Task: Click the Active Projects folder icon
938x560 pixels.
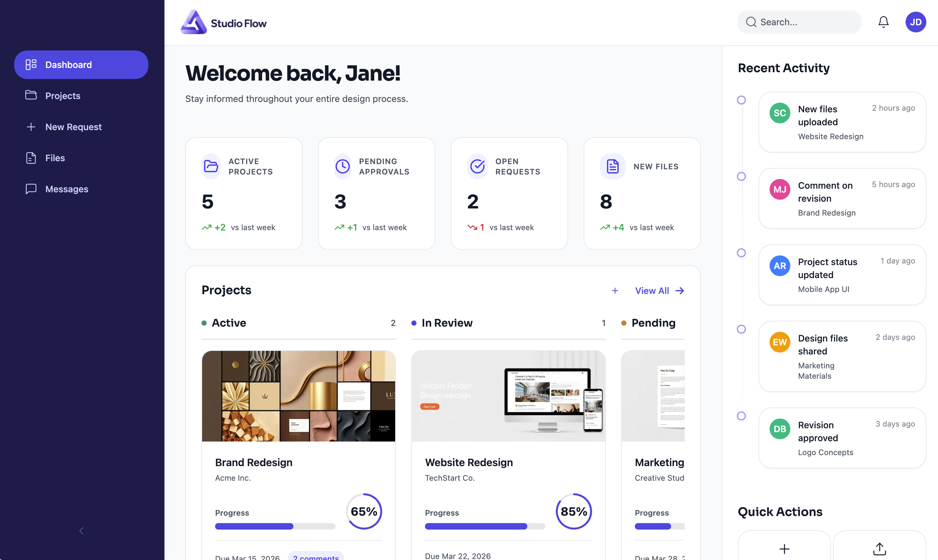Action: (211, 166)
